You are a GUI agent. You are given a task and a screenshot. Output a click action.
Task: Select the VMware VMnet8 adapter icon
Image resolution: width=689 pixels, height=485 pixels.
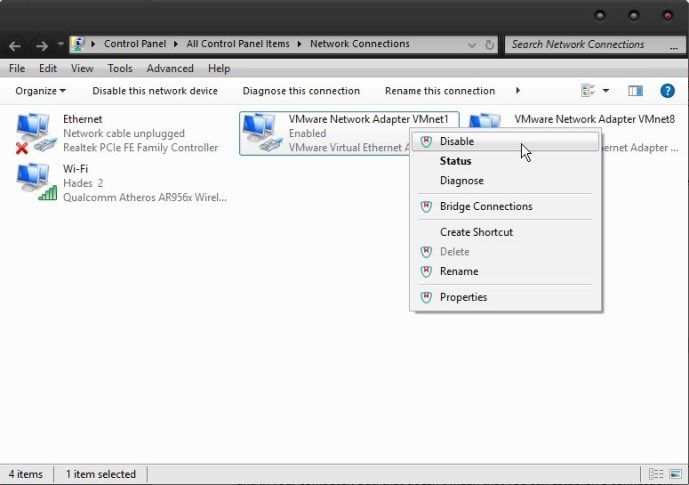point(485,120)
